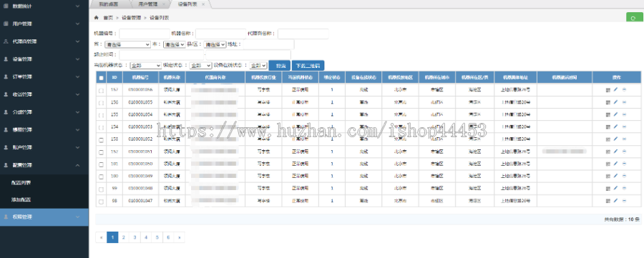Image resolution: width=644 pixels, height=258 pixels.
Task: Close the 用户管理 tab with its X
Action: click(163, 4)
